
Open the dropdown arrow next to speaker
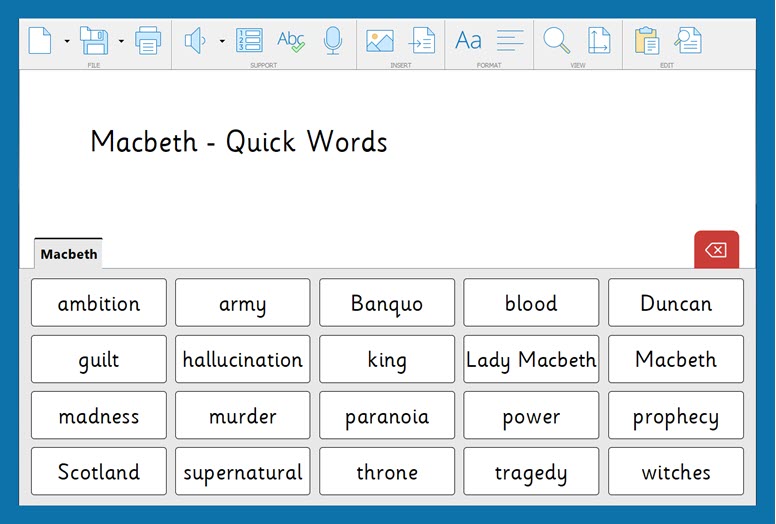tap(222, 41)
